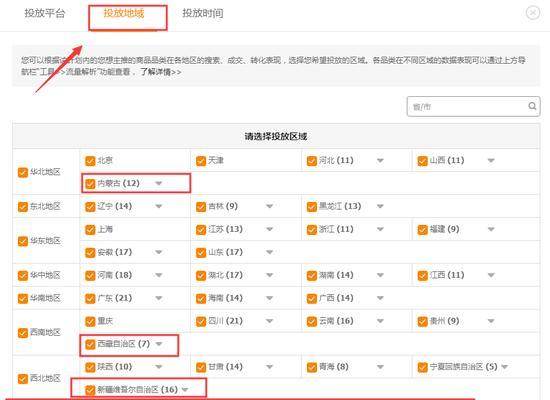Expand the 四川 (21) city list arrow
Viewport: 550px width, 400px height.
(269, 321)
